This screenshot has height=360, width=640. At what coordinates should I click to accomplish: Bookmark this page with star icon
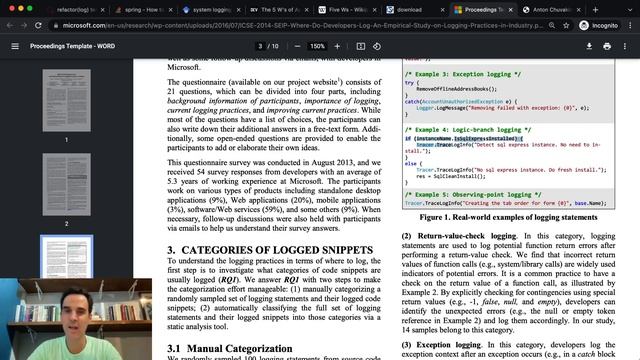pos(566,25)
